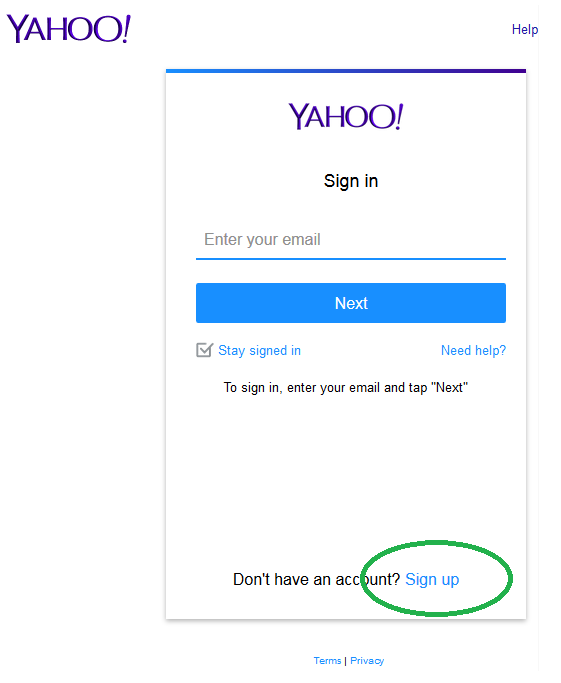Click the blue underline beneath the email field
The height and width of the screenshot is (683, 561).
coord(351,259)
